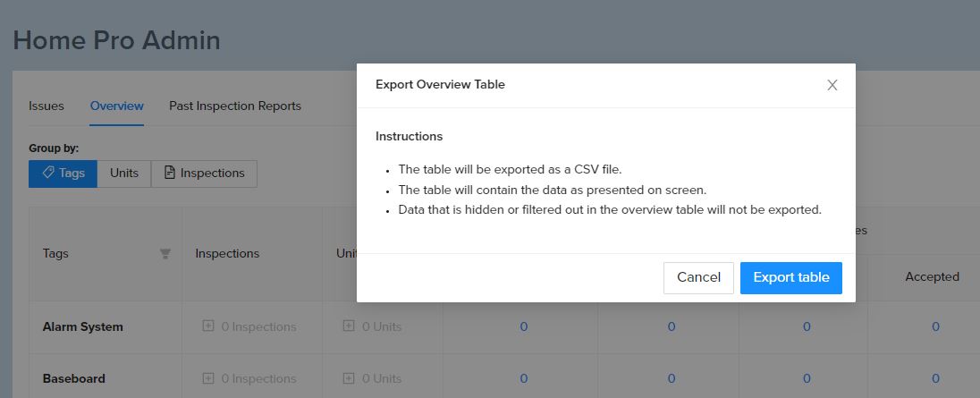Click the Tags column header

point(55,254)
